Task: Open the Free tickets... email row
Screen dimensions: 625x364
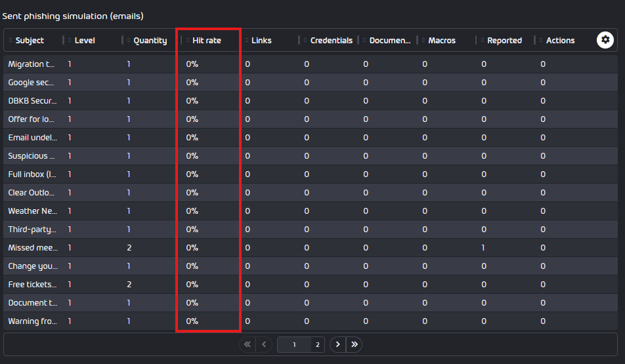Action: point(311,285)
